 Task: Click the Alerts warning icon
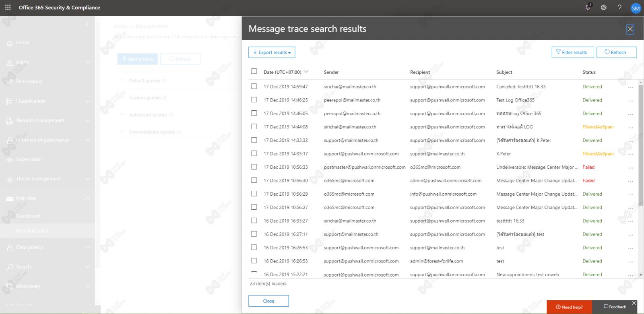coord(10,62)
